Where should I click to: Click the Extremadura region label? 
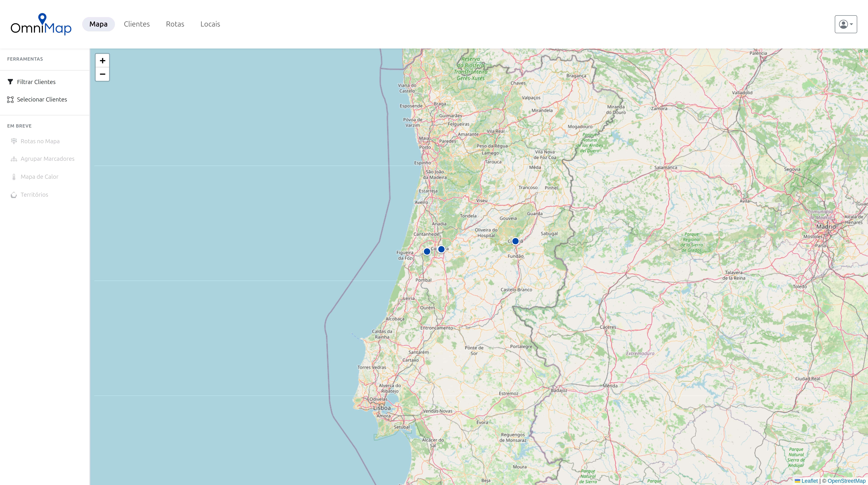[x=640, y=354]
